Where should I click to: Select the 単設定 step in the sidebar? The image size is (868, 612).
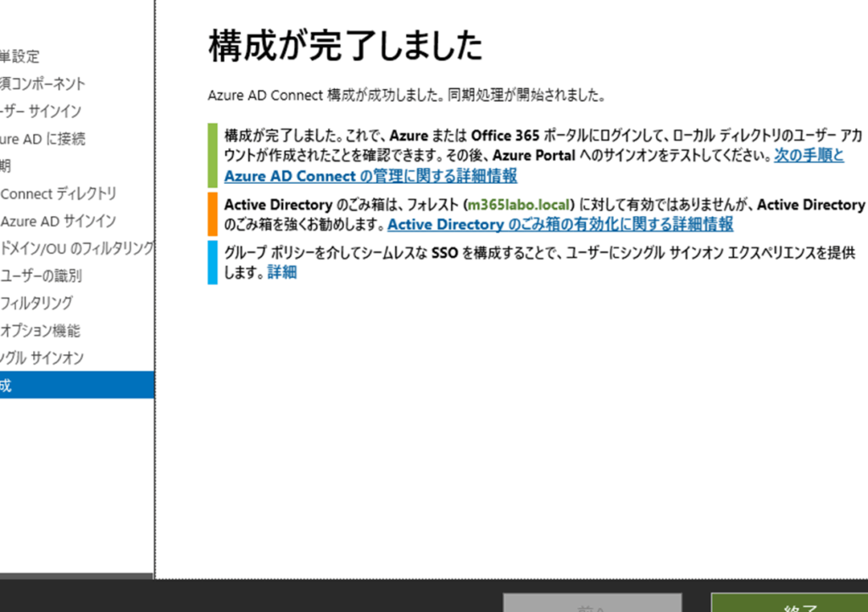coord(20,56)
